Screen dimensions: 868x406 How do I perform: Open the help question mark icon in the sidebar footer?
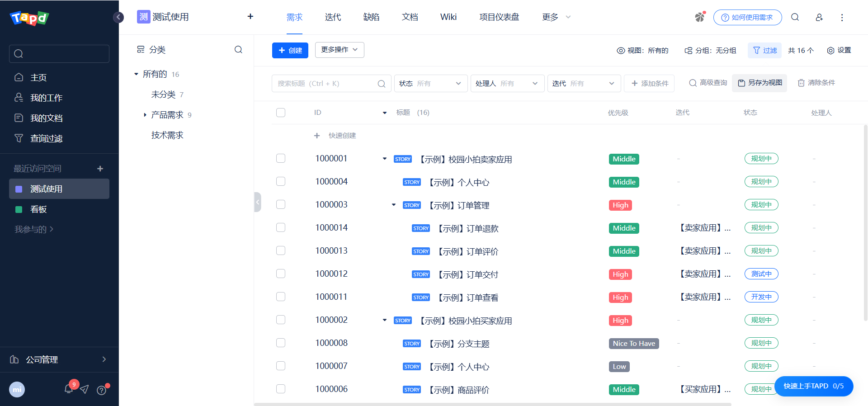coord(102,389)
